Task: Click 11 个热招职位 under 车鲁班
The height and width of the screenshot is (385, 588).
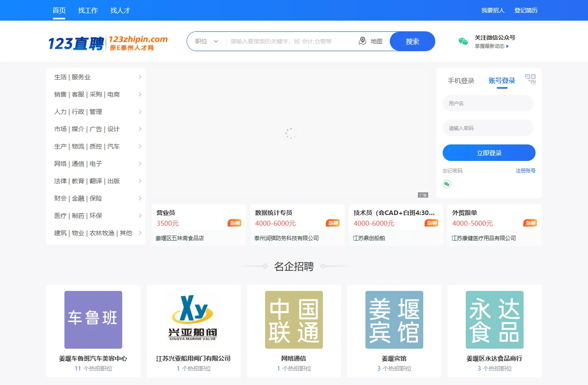Action: (93, 368)
